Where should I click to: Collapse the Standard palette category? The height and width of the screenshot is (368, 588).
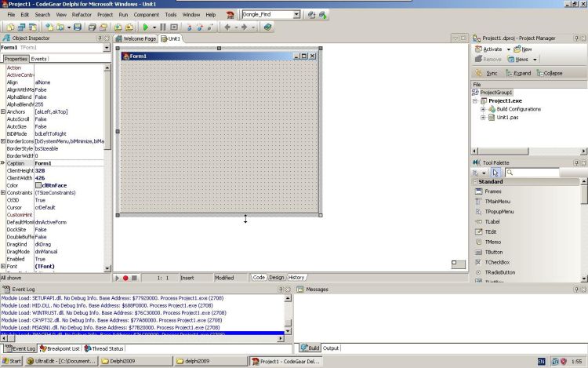point(475,182)
